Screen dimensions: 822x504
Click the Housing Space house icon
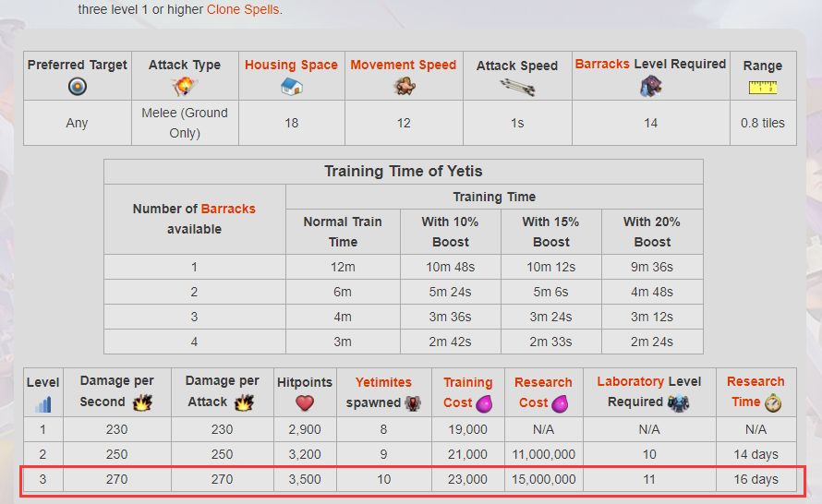(x=292, y=87)
